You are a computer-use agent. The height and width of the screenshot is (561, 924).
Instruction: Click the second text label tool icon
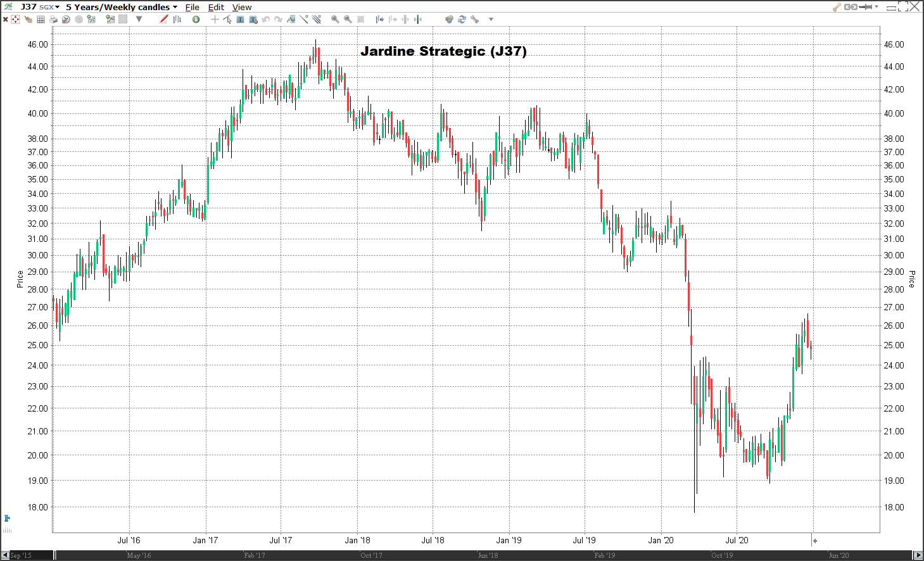pyautogui.click(x=253, y=19)
